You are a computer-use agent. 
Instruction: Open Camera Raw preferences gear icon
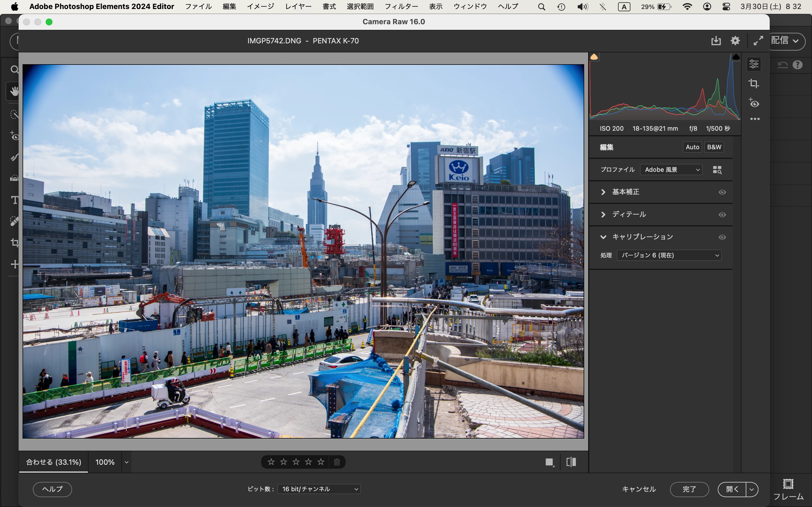(735, 41)
